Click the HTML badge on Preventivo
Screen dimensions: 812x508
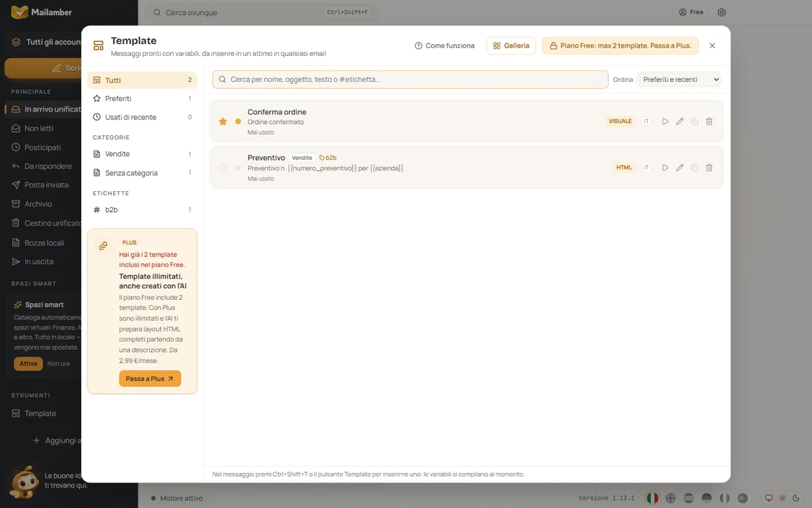coord(624,168)
